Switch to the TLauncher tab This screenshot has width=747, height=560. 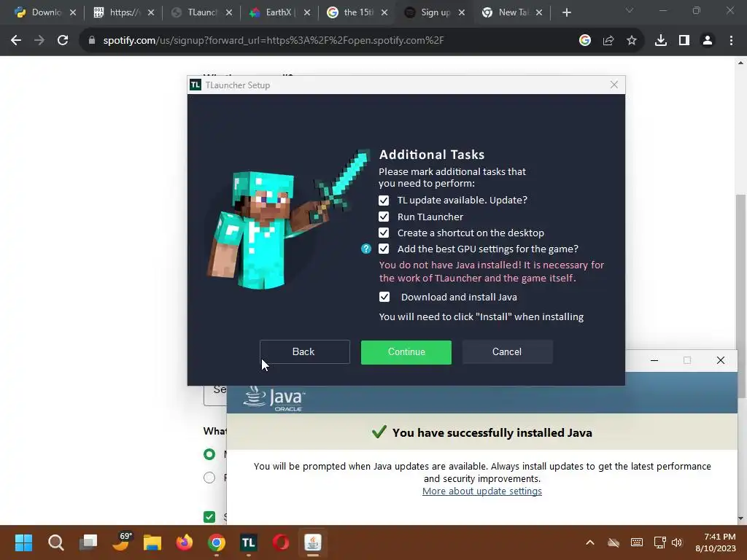201,13
